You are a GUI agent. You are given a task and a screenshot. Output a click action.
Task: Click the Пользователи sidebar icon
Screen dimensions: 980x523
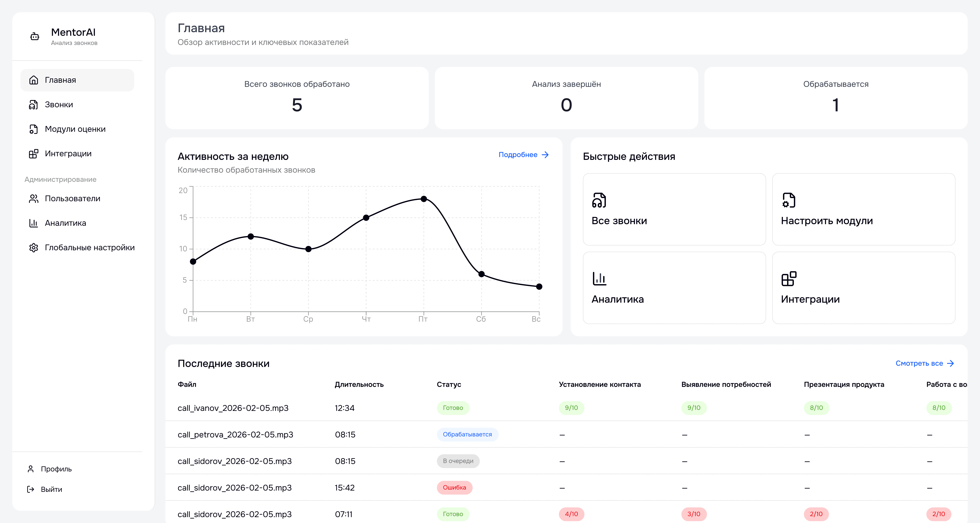(x=34, y=199)
